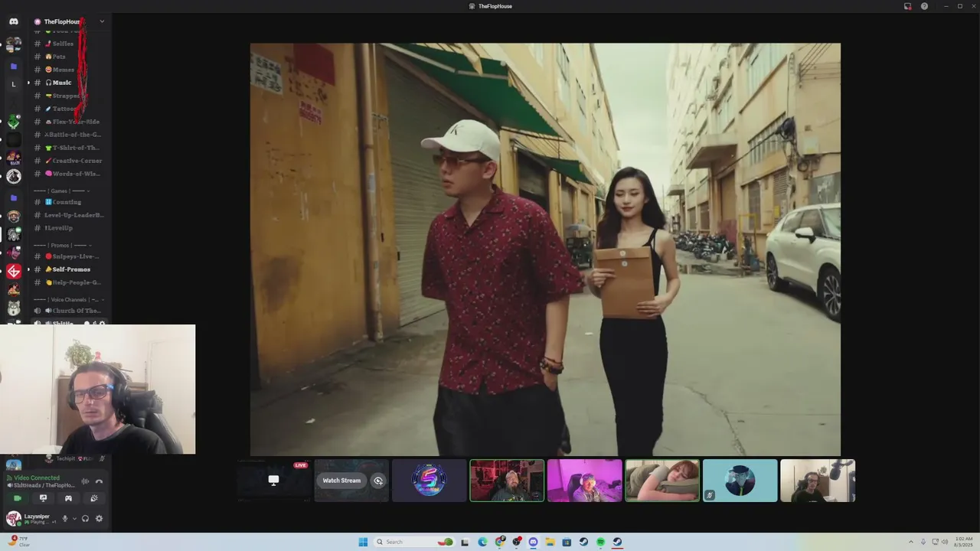Screen dimensions: 980x551
Task: Open the taskbar clock showing 1:02 AM
Action: coord(963,542)
